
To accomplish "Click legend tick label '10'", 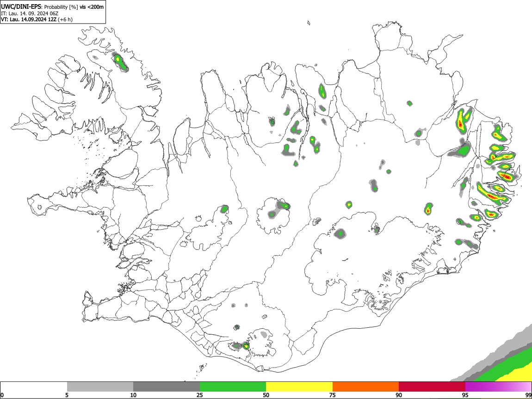I will click(x=133, y=395).
